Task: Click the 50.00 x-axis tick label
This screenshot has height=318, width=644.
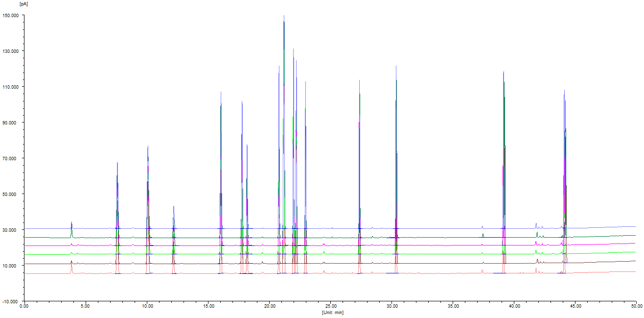Action: (x=636, y=306)
